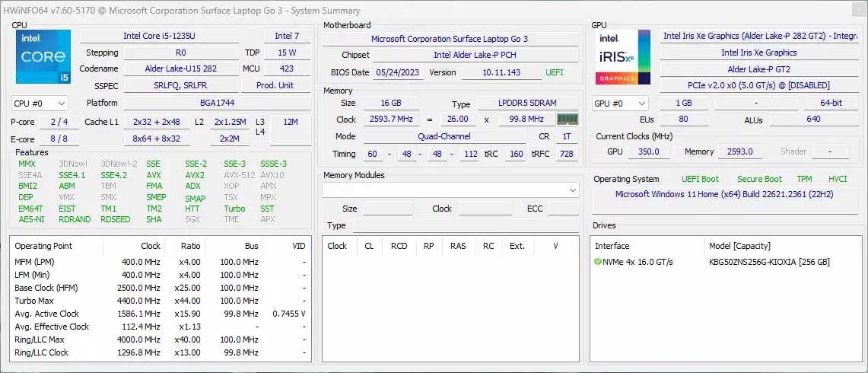Click the Intel Core i5-1235U name field
This screenshot has width=868, height=373.
[160, 36]
